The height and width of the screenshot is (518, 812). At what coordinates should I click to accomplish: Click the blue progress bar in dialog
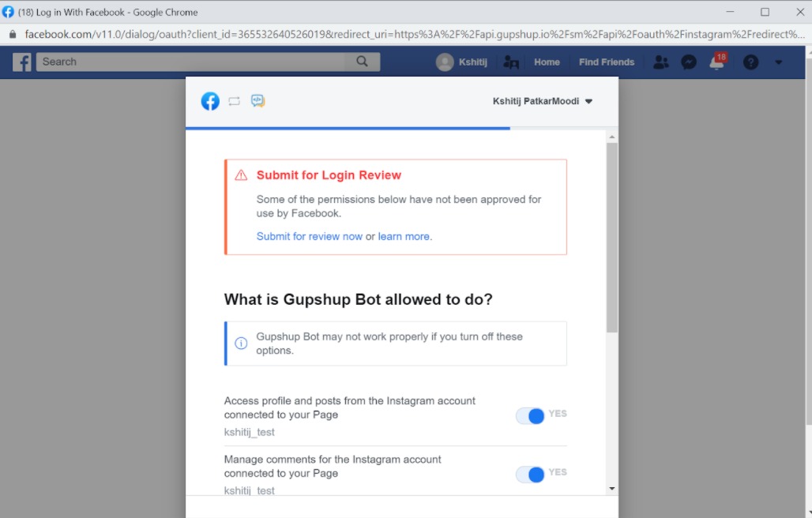(x=348, y=128)
